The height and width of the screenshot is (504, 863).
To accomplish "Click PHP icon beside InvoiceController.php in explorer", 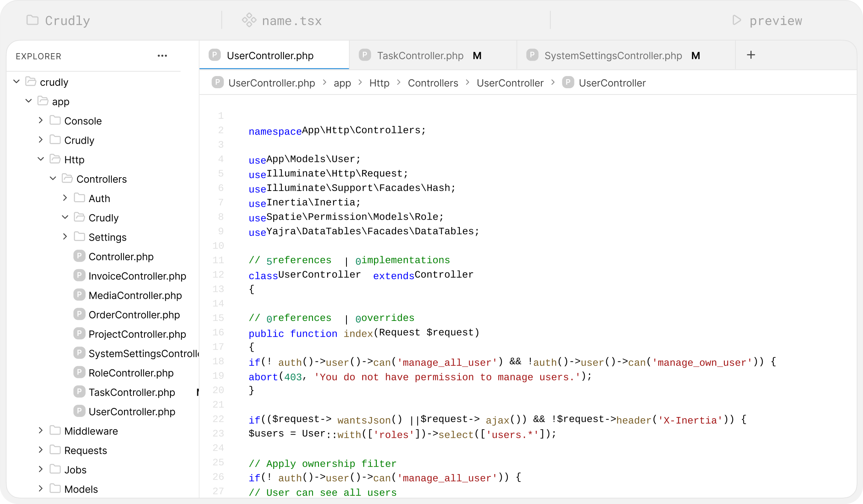I will point(79,276).
